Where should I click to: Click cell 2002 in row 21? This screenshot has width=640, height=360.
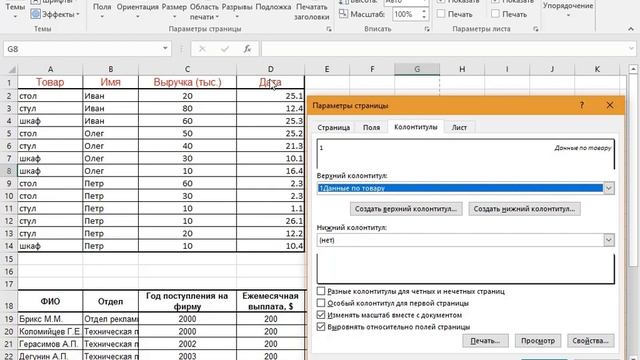pyautogui.click(x=187, y=344)
